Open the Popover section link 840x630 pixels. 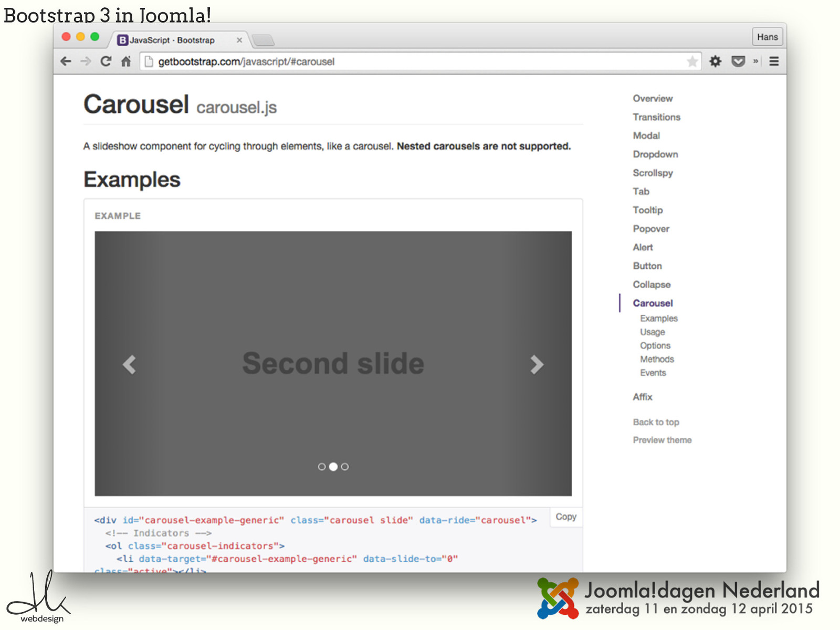click(651, 229)
